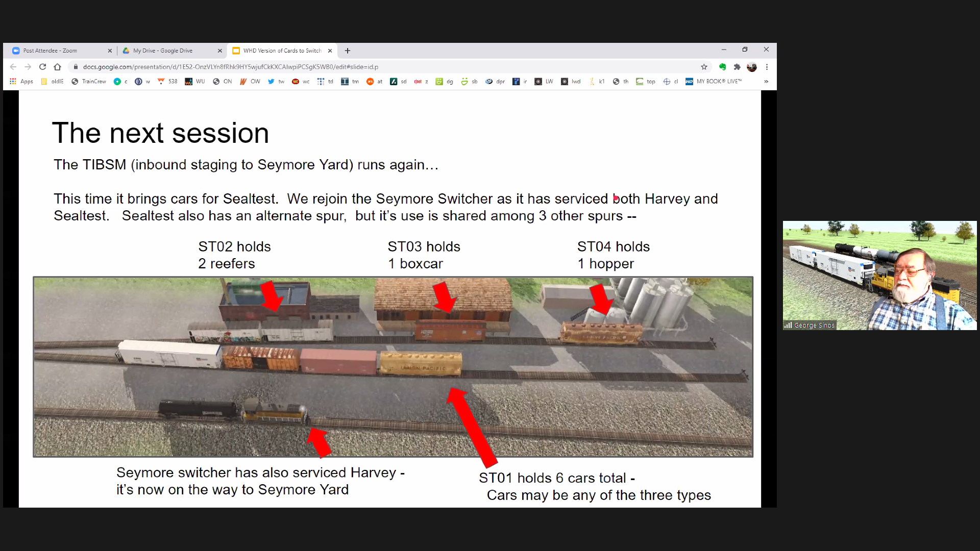Bookmark this page with the star icon

click(704, 67)
